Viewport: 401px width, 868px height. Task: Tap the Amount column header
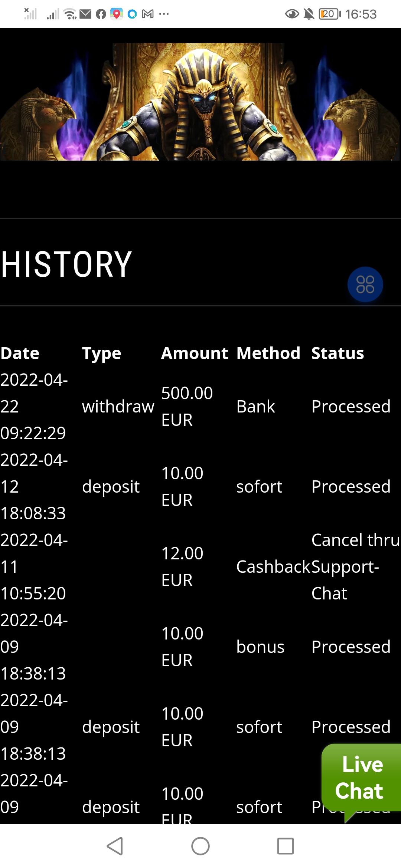tap(194, 353)
